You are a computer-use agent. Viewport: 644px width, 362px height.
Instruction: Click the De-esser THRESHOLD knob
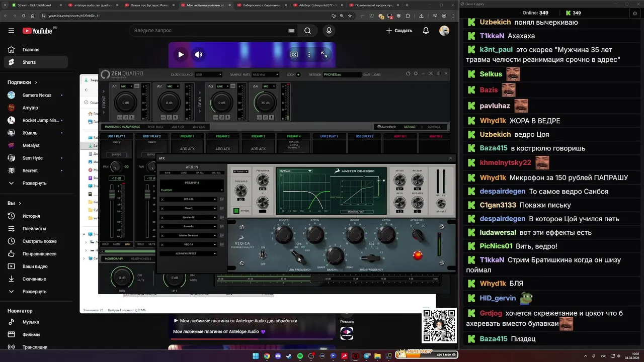pos(241,190)
